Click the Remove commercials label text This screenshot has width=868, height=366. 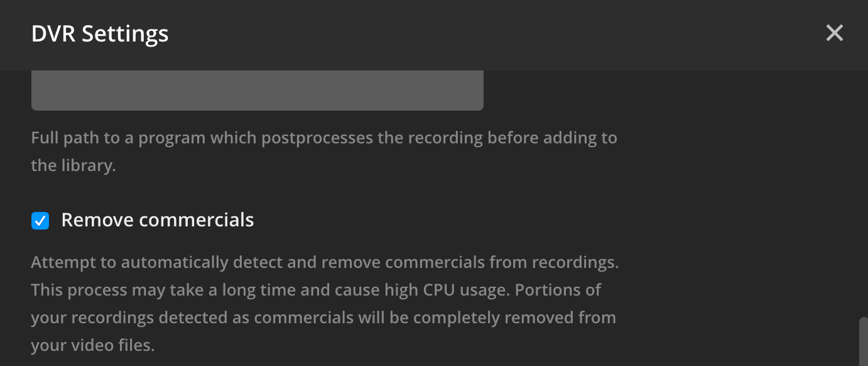tap(158, 220)
